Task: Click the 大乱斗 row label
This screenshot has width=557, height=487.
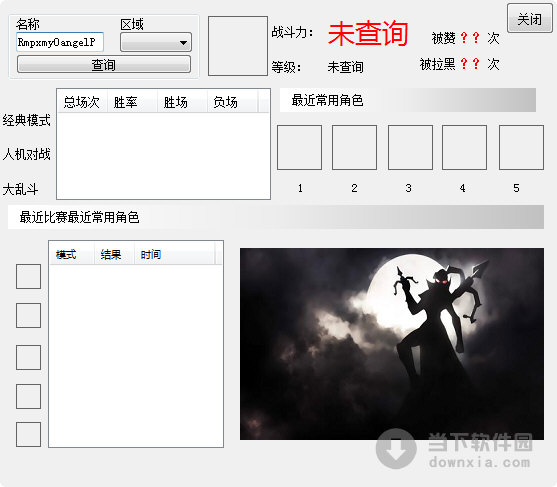Action: [20, 189]
